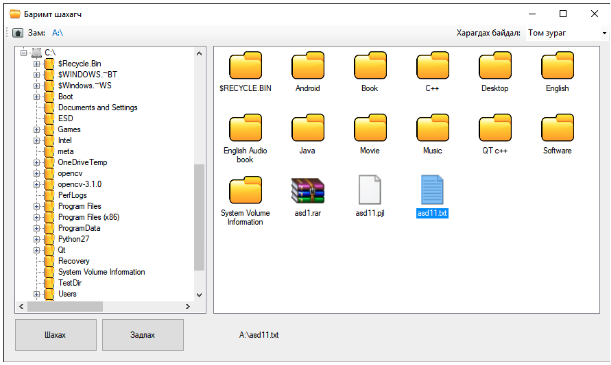Select the Qt folder in tree
Viewport: 611px width, 365px height.
[x=62, y=250]
